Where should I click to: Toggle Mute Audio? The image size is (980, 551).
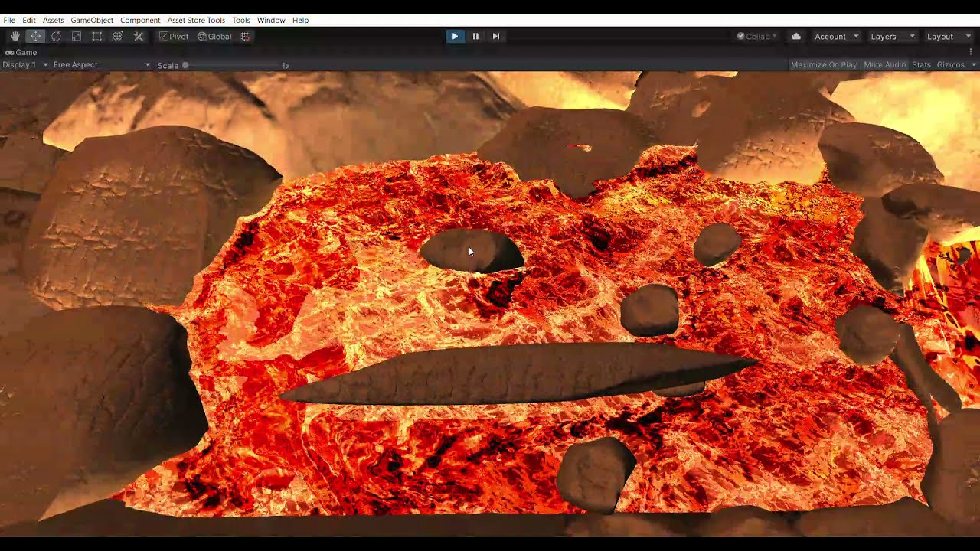[885, 65]
